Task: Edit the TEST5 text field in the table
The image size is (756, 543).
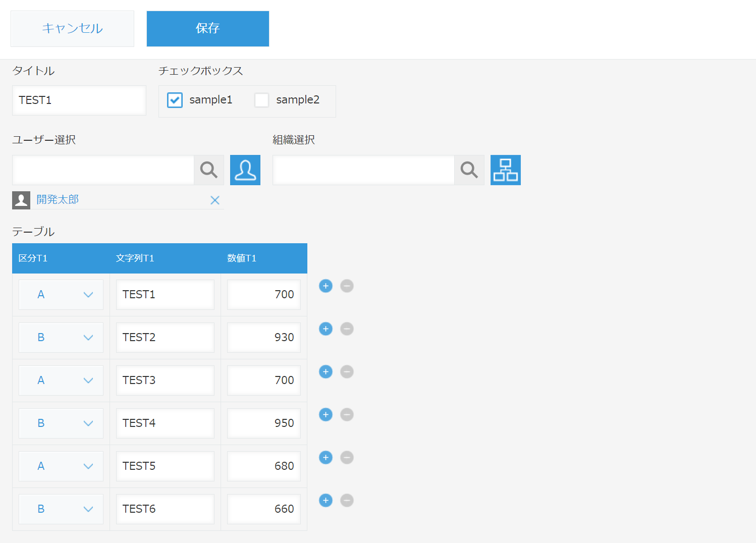Action: pyautogui.click(x=165, y=466)
